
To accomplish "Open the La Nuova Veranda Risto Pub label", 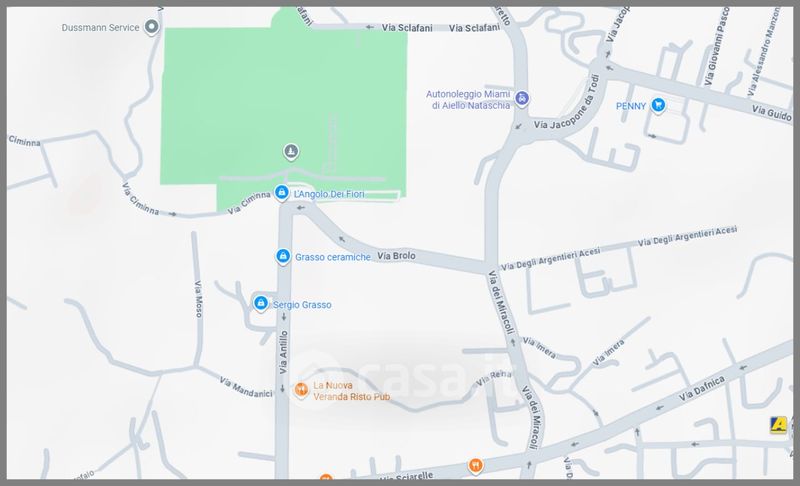I will [x=352, y=391].
